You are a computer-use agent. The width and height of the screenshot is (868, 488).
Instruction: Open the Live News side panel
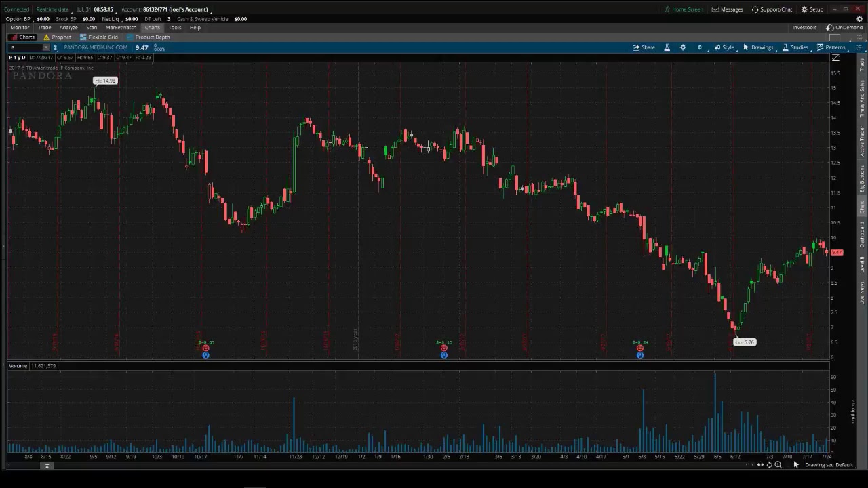[862, 293]
